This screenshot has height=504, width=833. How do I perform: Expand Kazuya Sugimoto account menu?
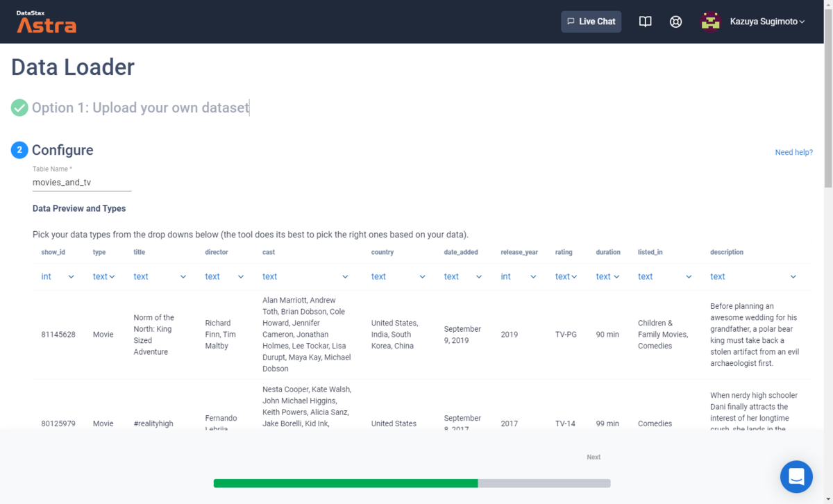[x=767, y=22]
